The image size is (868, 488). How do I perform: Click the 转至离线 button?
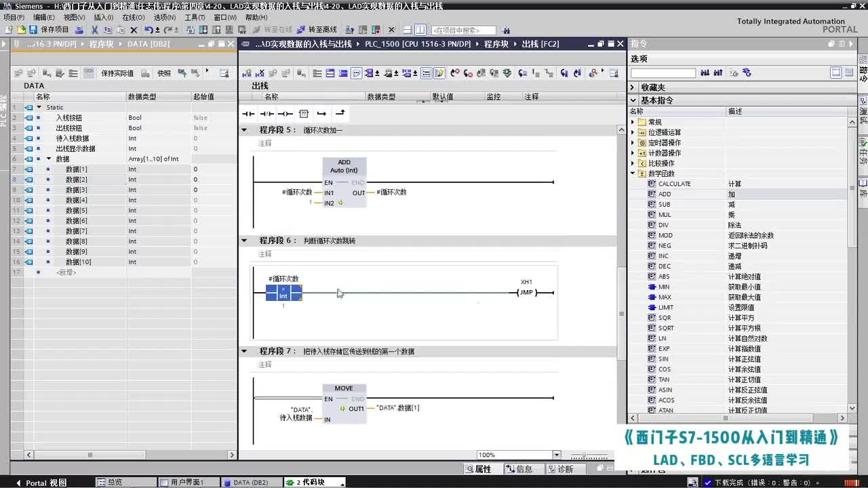[317, 30]
